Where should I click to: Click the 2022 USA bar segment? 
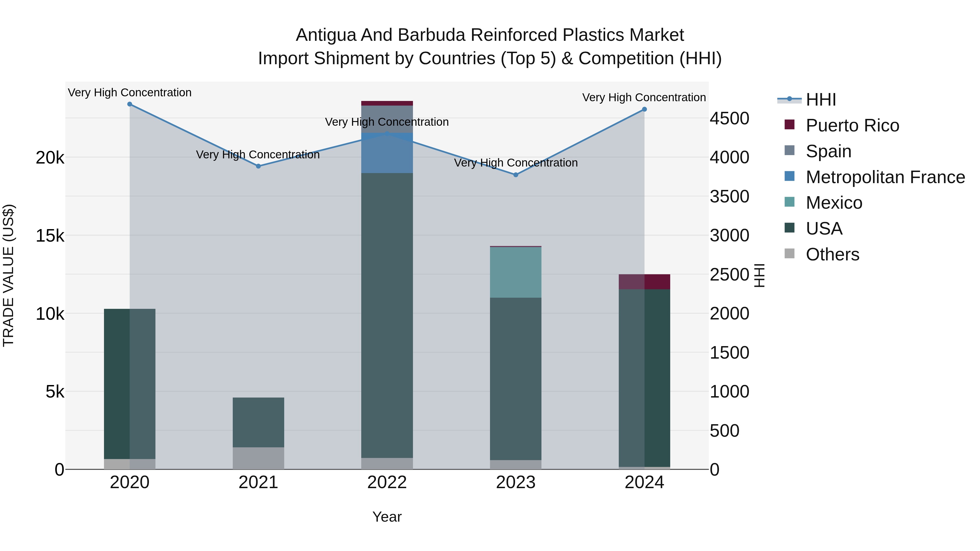point(387,316)
